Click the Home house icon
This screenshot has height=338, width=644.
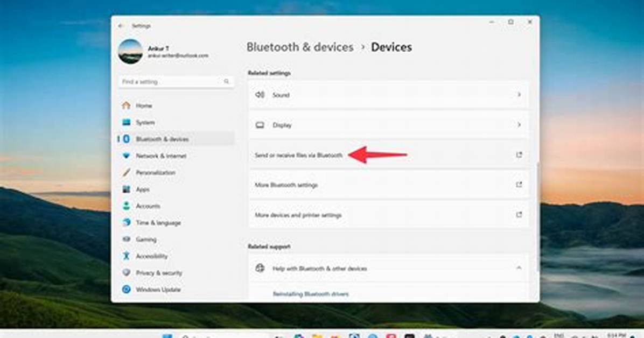click(127, 105)
